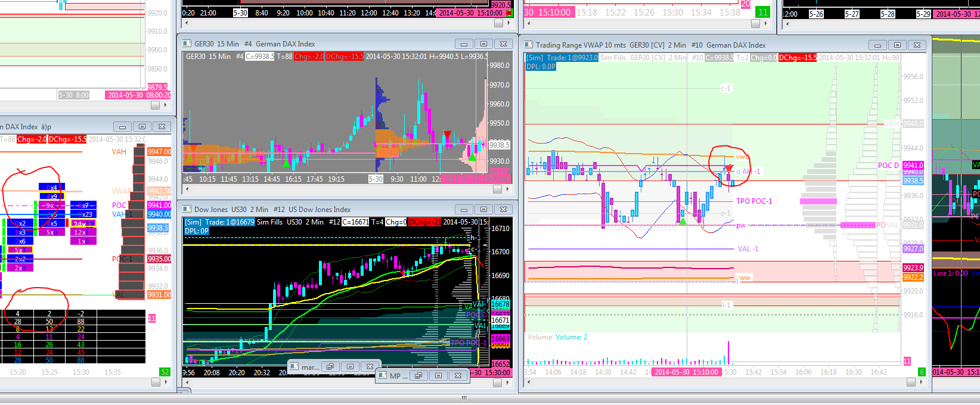Click the 'VAL -1' label in Trading Range chart

point(748,249)
